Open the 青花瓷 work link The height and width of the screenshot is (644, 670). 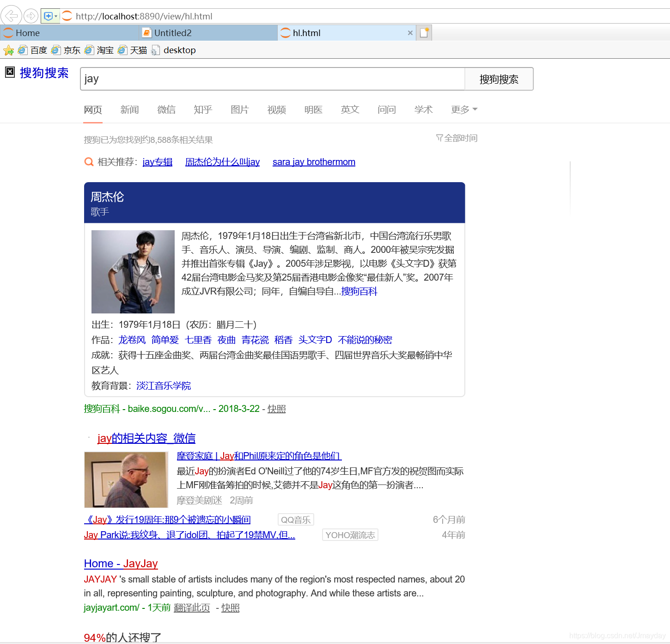coord(255,340)
